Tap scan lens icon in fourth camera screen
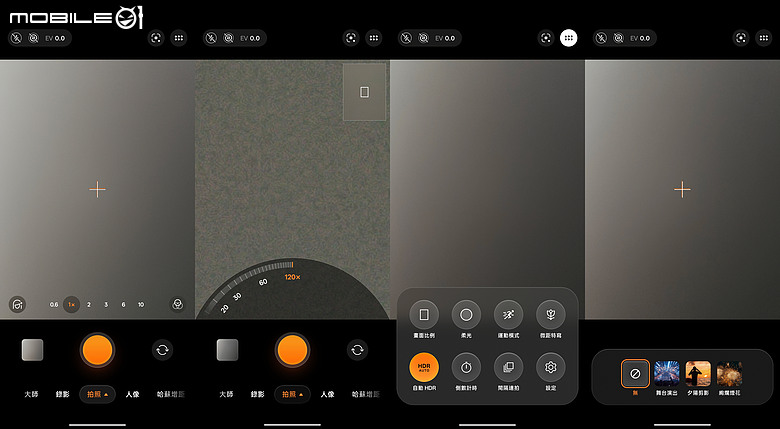This screenshot has width=780, height=429. coord(741,38)
